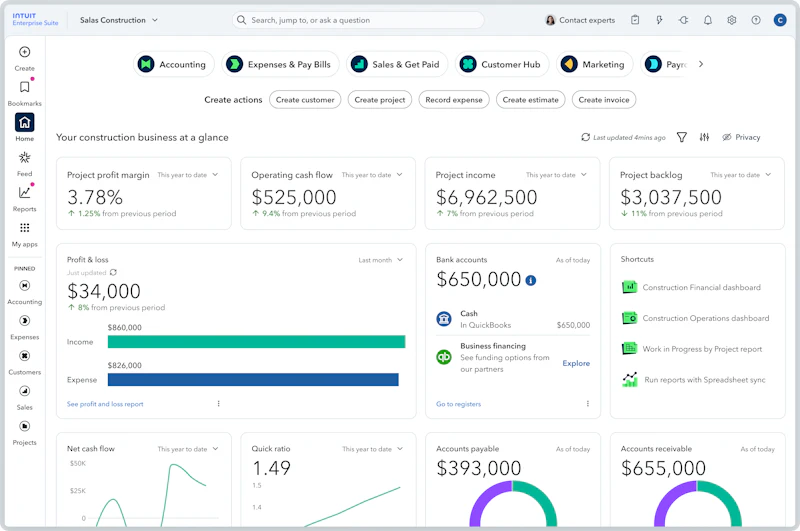Viewport: 800px width, 531px height.
Task: Open Construction Operations dashboard shortcut
Action: (x=695, y=318)
